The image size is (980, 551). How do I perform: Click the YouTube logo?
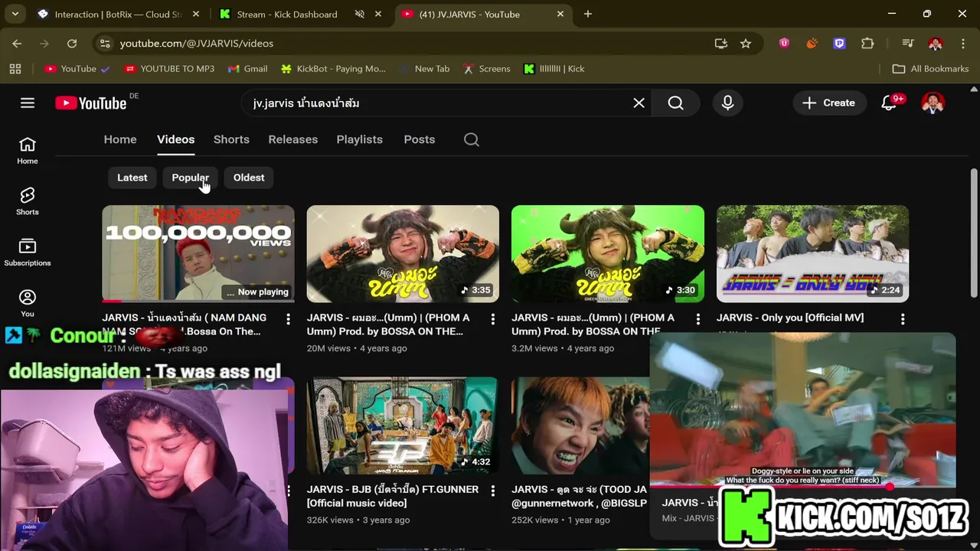[91, 103]
